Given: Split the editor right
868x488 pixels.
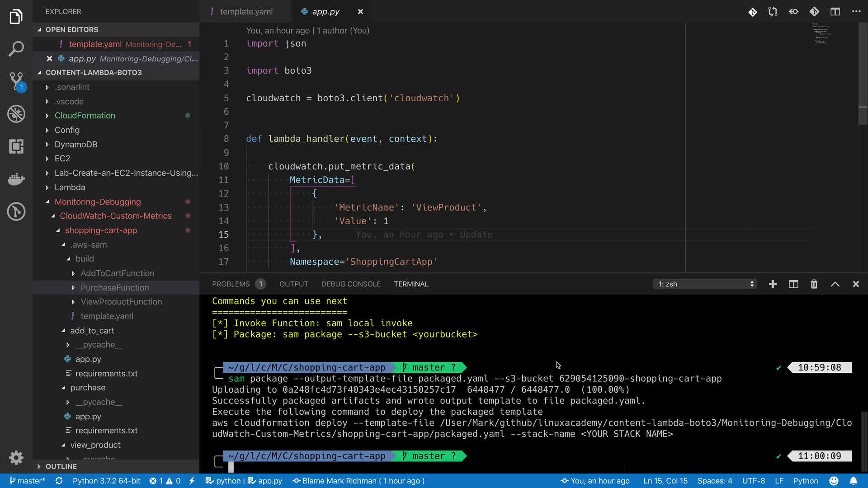Looking at the screenshot, I should [835, 12].
